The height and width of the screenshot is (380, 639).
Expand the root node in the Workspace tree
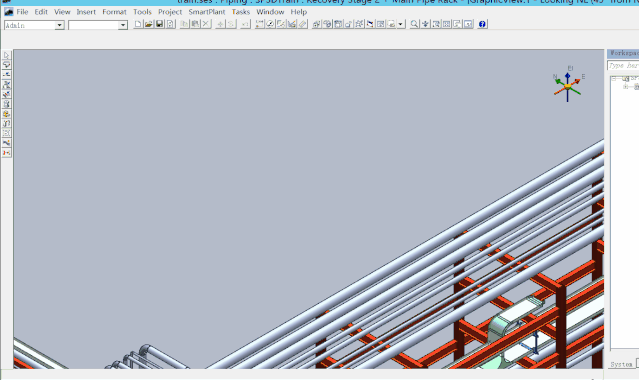tap(614, 78)
